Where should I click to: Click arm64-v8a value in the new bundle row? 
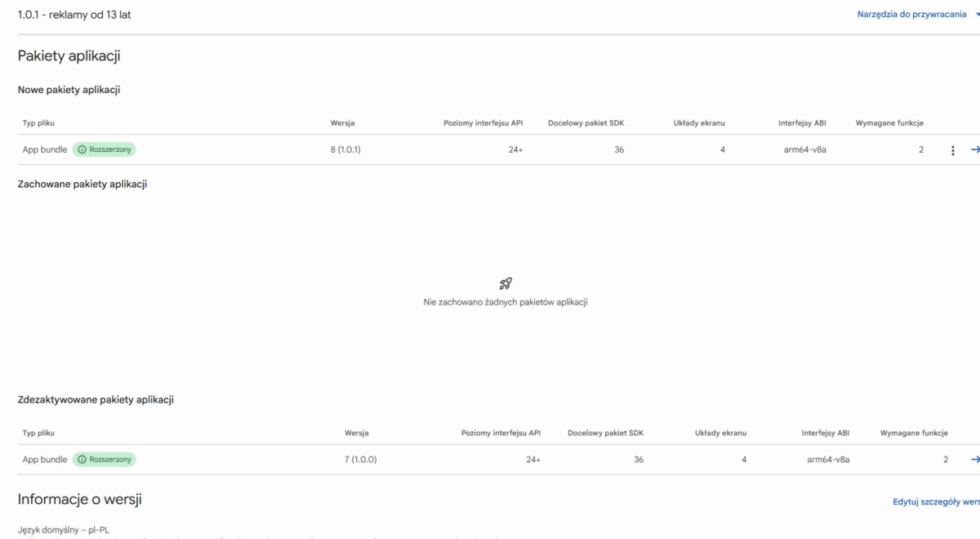[800, 150]
